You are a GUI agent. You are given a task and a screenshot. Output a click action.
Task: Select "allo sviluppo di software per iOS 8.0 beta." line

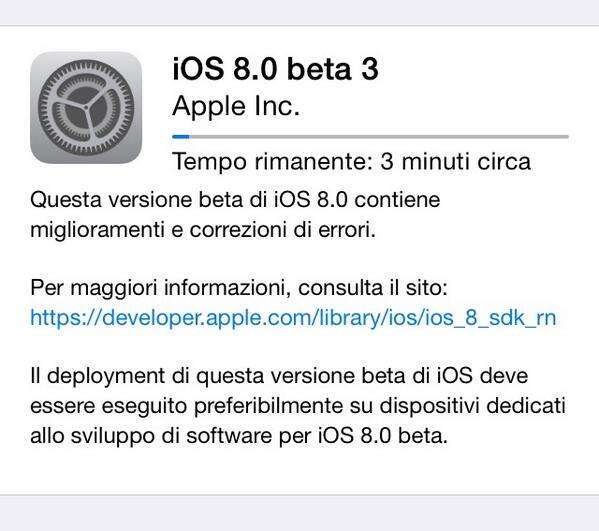pyautogui.click(x=239, y=436)
